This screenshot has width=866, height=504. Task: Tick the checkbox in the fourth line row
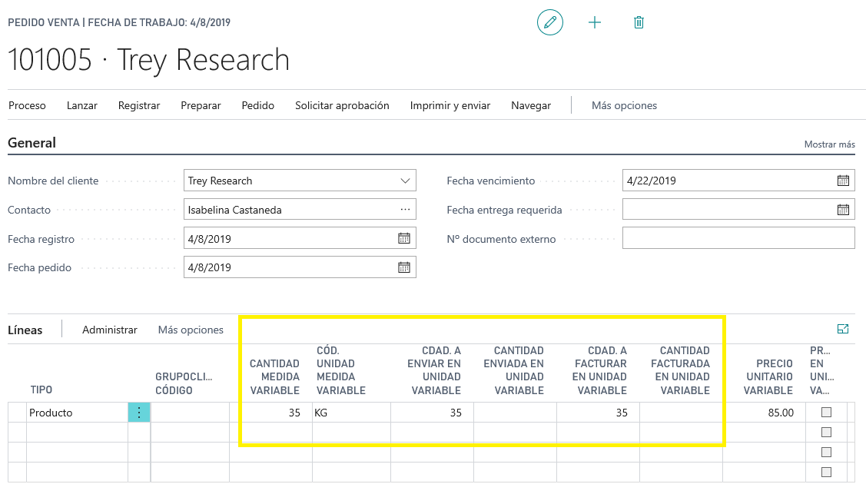(x=826, y=472)
